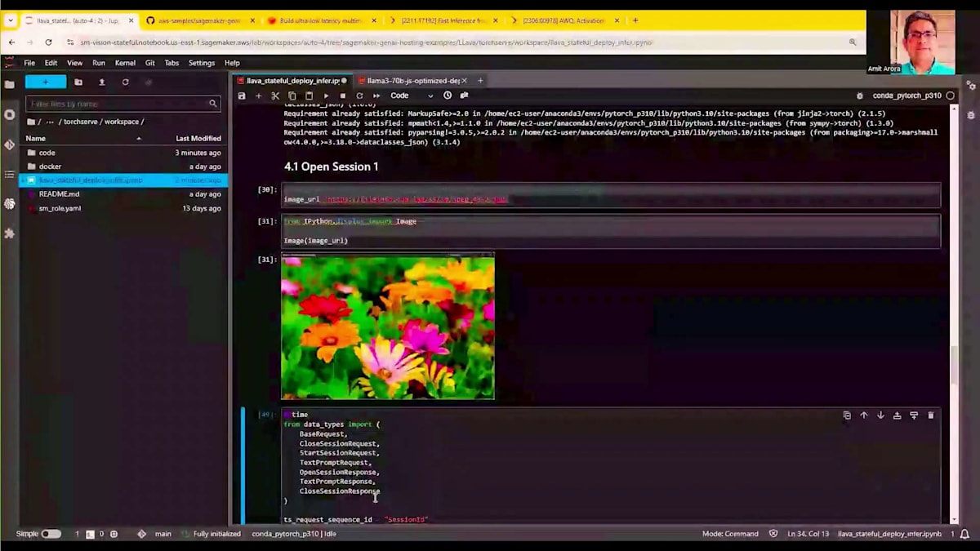Viewport: 980px width, 551px height.
Task: Open the file browser folder sidebar icon
Action: click(9, 84)
